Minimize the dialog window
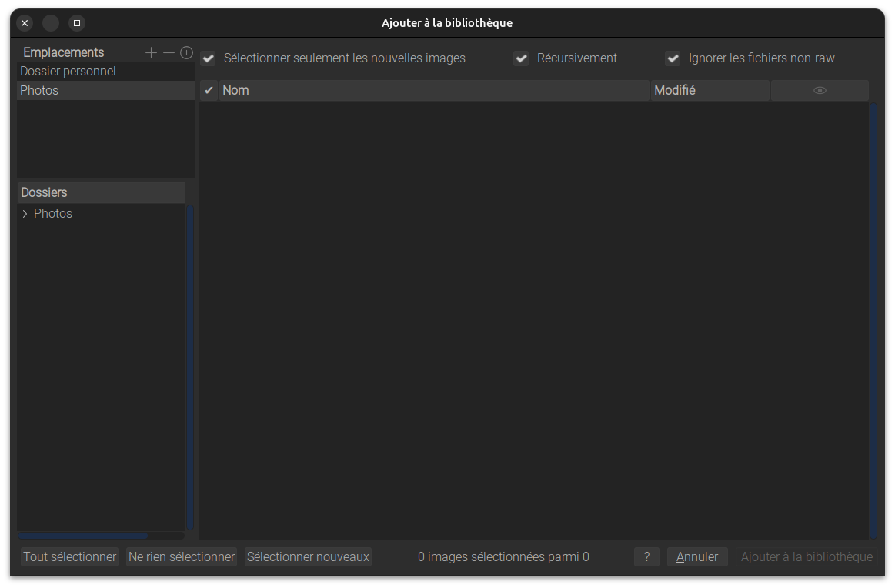Screen dimensions: 895x588 51,23
